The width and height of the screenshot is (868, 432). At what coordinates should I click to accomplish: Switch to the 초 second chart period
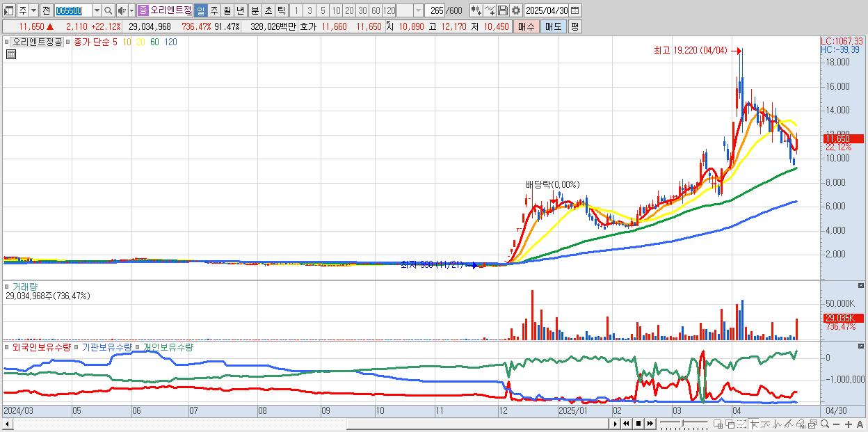(x=268, y=10)
